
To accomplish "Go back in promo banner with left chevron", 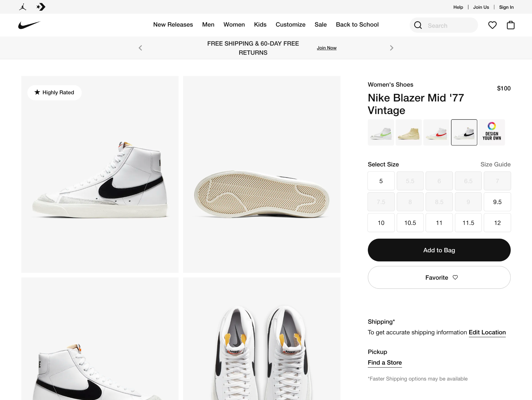I will click(x=140, y=48).
